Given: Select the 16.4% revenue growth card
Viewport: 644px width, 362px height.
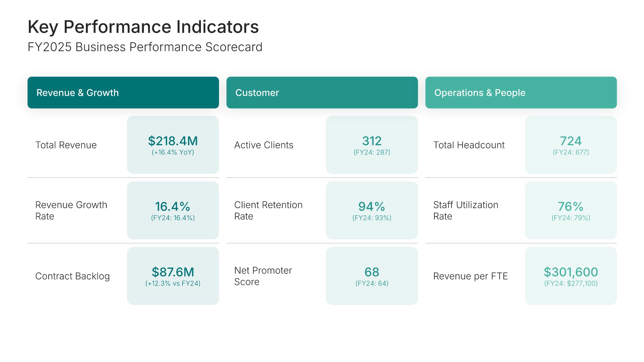Looking at the screenshot, I should (x=173, y=210).
